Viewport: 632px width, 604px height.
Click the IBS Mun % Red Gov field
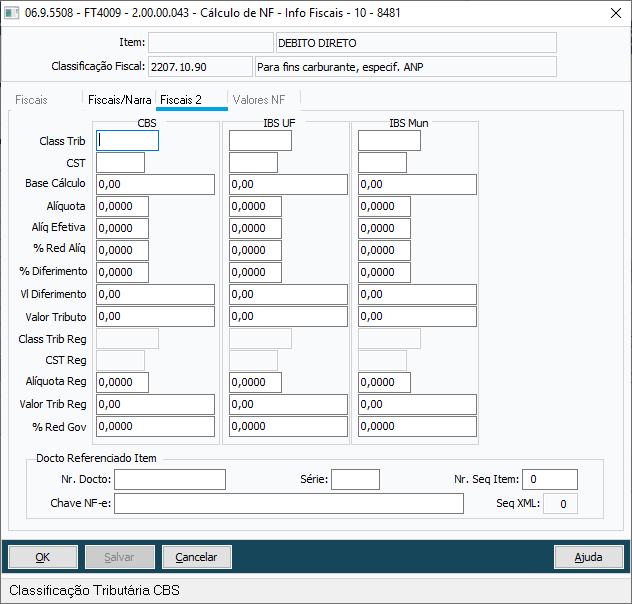418,426
